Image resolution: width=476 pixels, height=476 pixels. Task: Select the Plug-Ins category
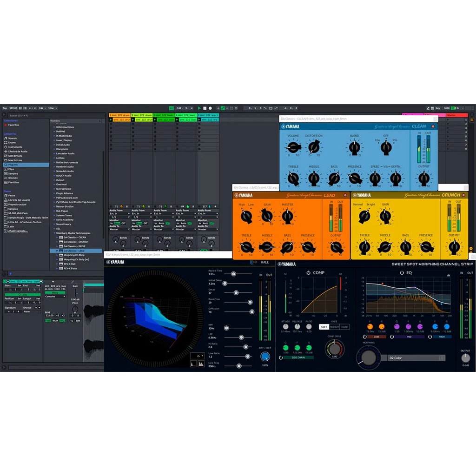tap(26, 165)
